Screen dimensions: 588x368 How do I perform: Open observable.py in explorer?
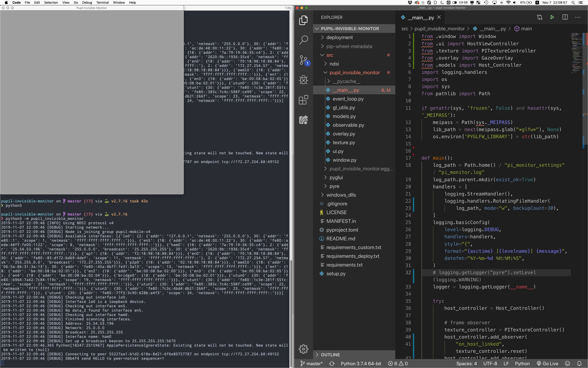pyautogui.click(x=354, y=125)
